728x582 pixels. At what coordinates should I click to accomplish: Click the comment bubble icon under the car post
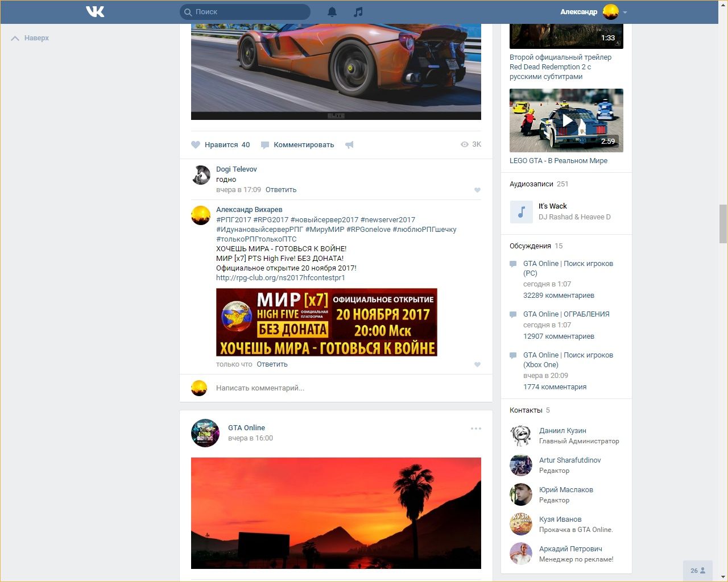[x=265, y=145]
